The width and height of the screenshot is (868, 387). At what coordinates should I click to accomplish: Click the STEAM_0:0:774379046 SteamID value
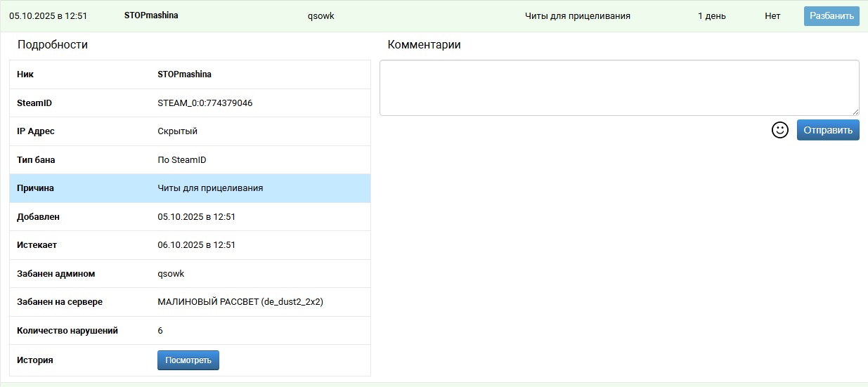pos(205,103)
